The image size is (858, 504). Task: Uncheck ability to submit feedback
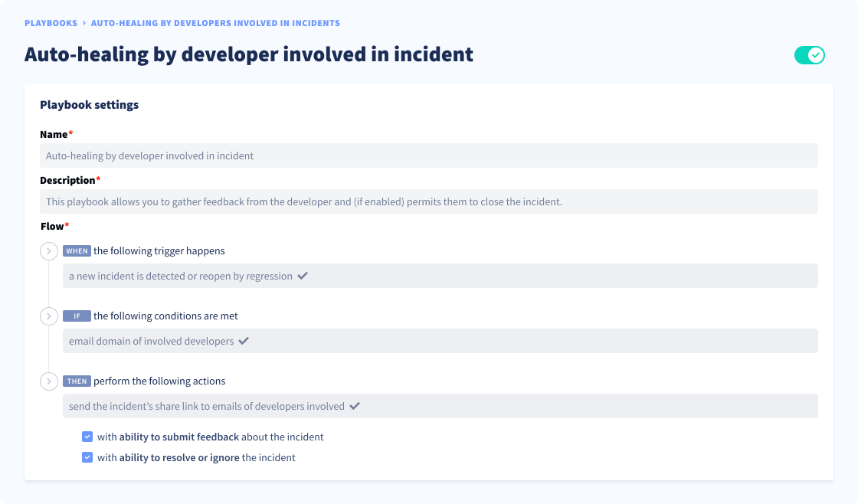[x=87, y=437]
